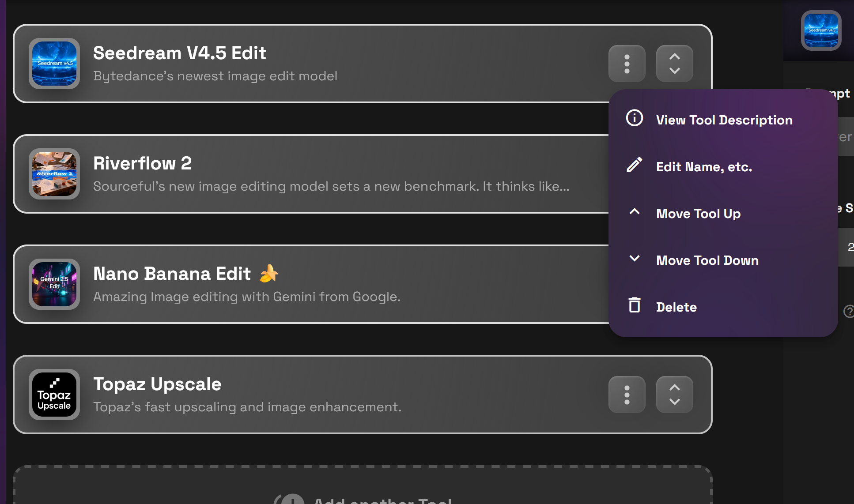Screen dimensions: 854x504
Task: Expand reorder arrows for Seedream V4.5 Edit
Action: (674, 64)
